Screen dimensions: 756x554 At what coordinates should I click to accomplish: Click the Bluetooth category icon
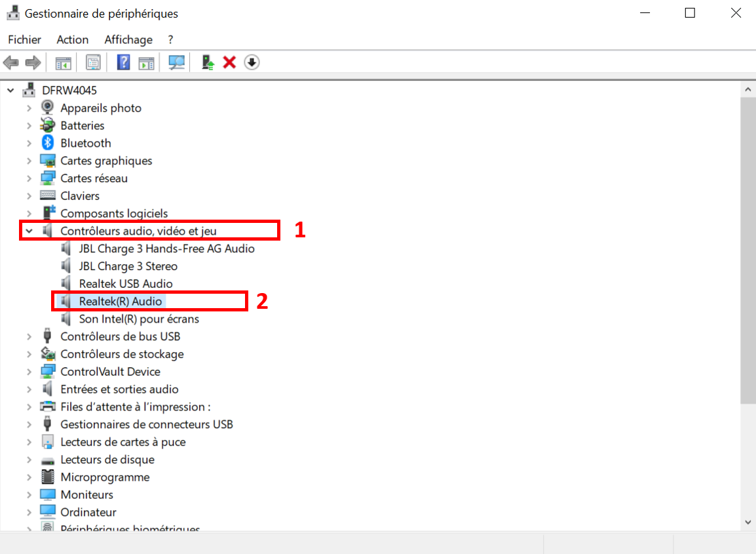tap(48, 143)
